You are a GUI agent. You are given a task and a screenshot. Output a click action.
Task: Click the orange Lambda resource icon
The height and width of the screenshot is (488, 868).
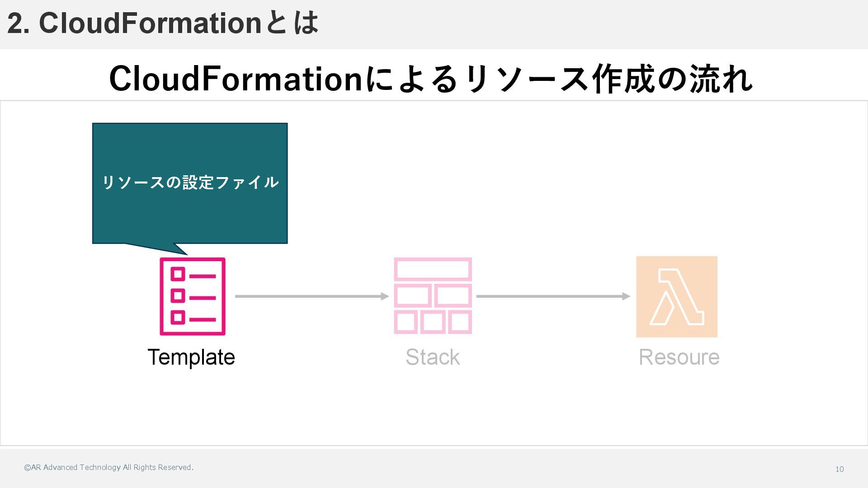(x=676, y=296)
